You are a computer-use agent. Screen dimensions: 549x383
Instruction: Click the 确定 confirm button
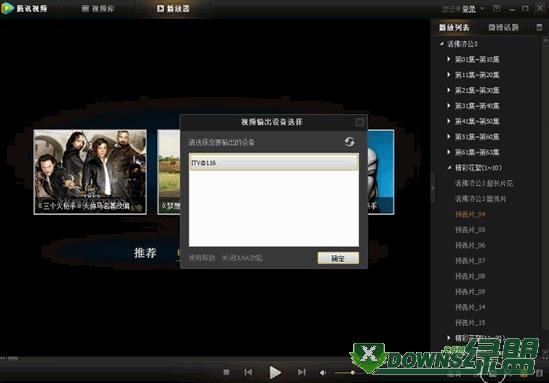coord(338,258)
